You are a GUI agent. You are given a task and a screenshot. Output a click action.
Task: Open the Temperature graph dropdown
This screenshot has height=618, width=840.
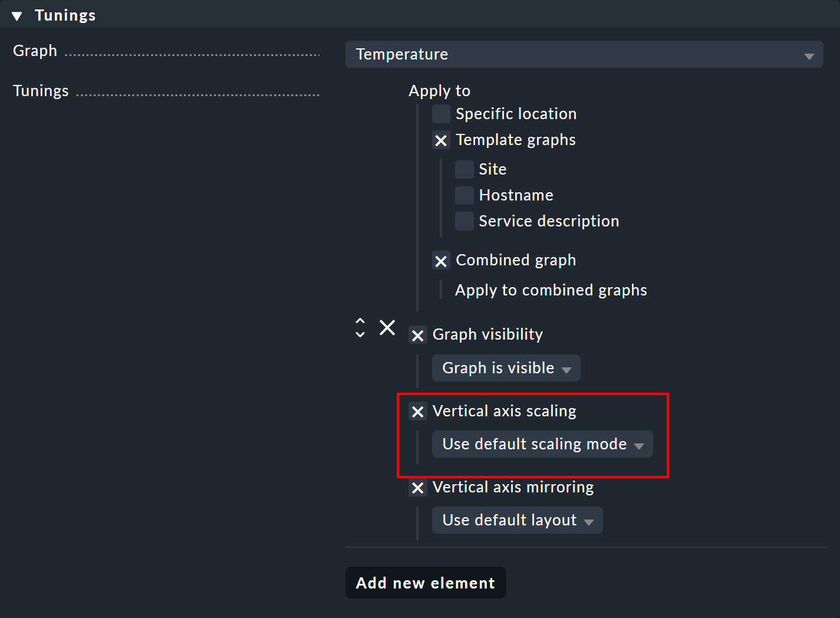[x=584, y=54]
